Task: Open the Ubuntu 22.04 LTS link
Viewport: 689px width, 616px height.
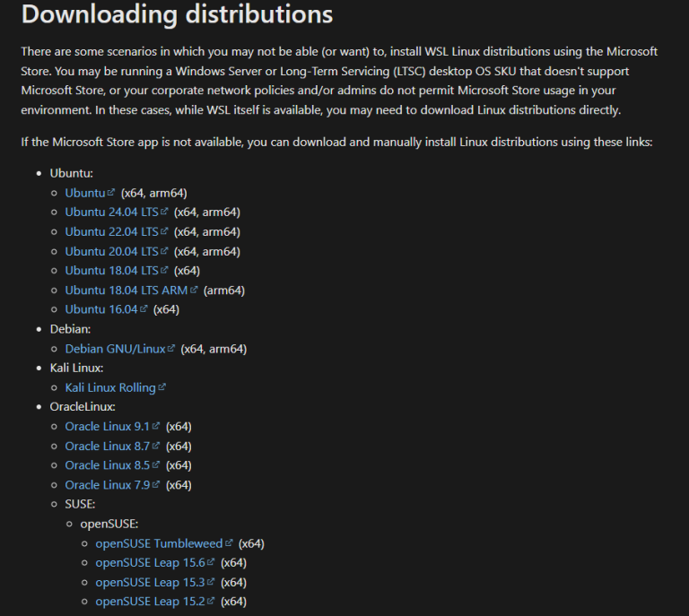Action: [x=117, y=232]
